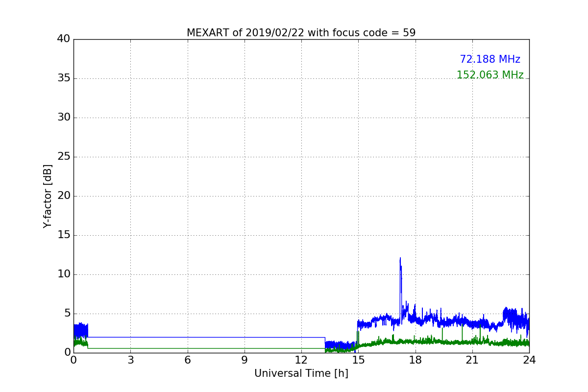Click the x-axis tick label '3'
This screenshot has width=588, height=392.
click(130, 360)
